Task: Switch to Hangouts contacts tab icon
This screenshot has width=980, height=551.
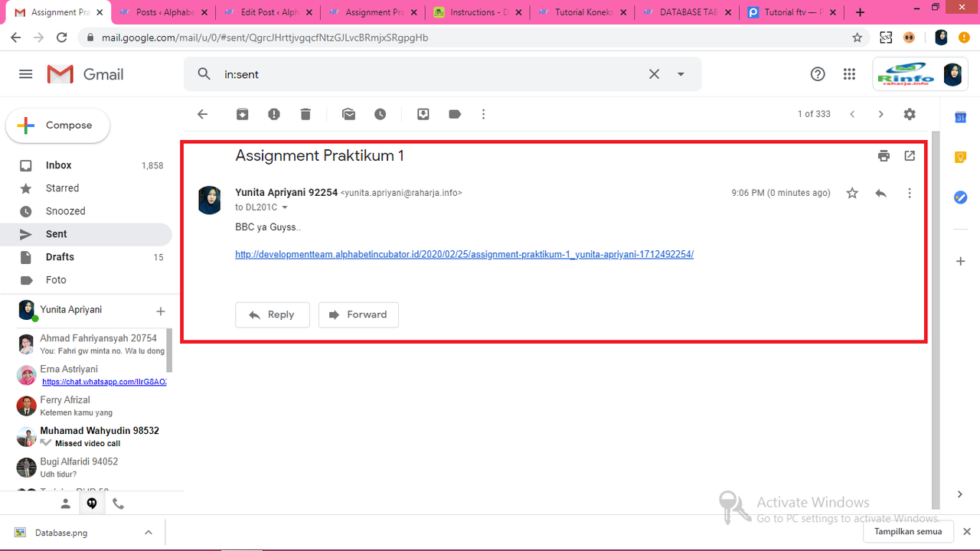Action: pyautogui.click(x=66, y=504)
